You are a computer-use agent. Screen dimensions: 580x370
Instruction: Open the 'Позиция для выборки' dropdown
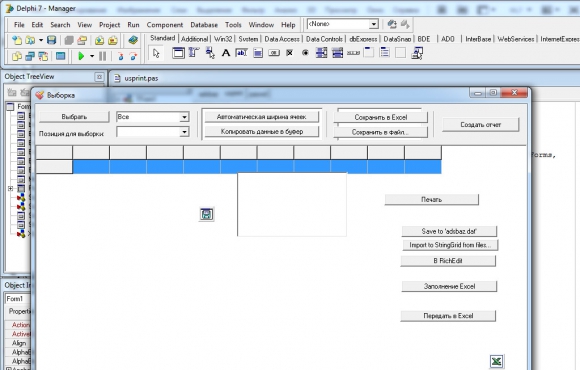184,132
